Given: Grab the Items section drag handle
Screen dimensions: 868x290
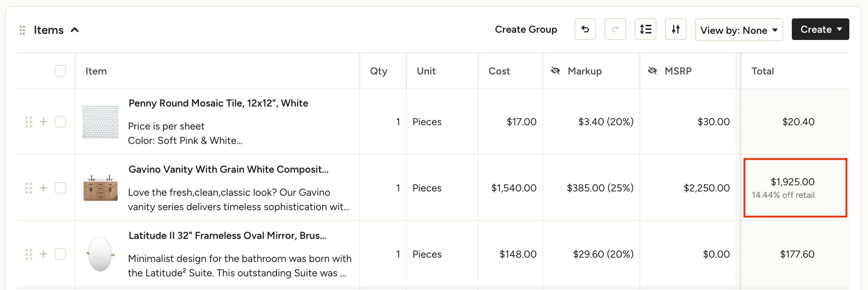Looking at the screenshot, I should 22,30.
